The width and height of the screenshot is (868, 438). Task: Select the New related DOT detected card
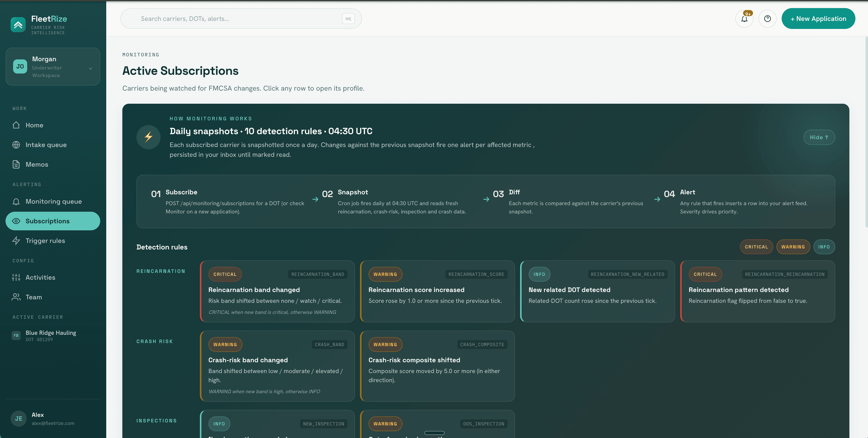[x=597, y=291]
